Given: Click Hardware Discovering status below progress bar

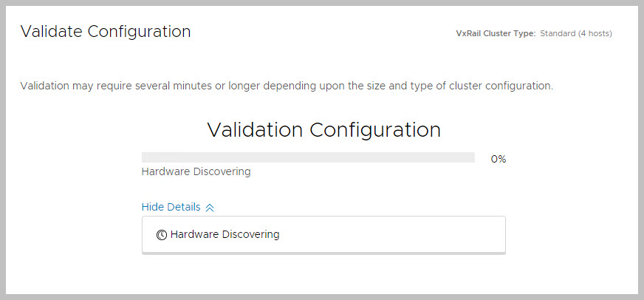Looking at the screenshot, I should [x=196, y=172].
